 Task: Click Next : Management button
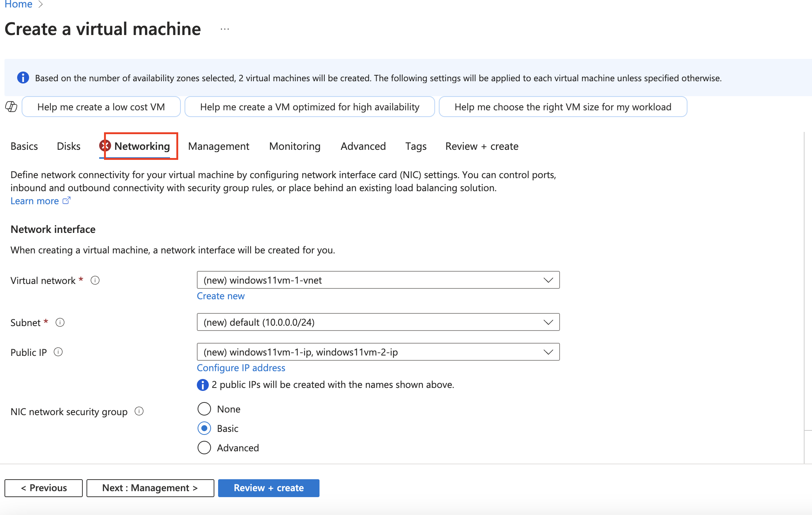pos(150,488)
